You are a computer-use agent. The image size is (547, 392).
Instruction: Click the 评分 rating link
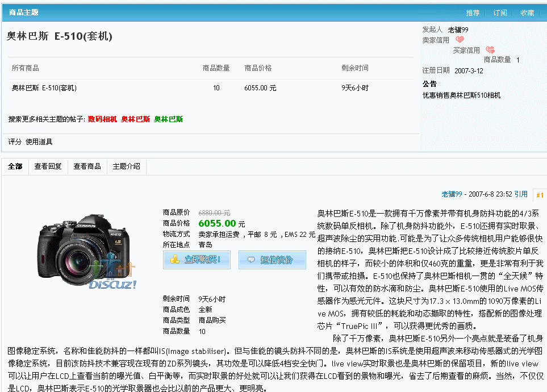(15, 141)
